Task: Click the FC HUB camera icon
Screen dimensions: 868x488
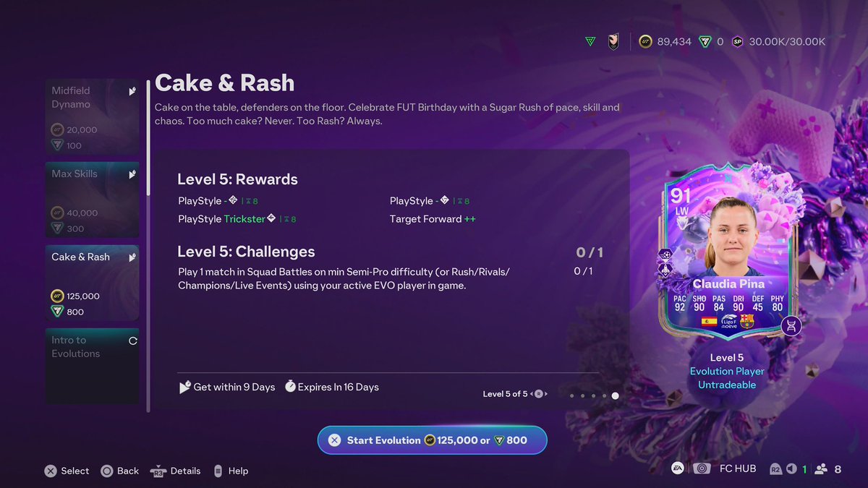Action: point(702,468)
